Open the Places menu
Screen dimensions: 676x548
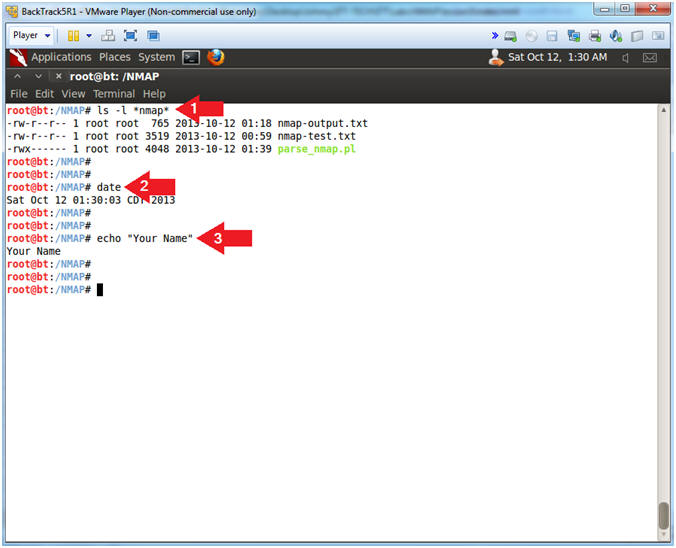[x=115, y=57]
